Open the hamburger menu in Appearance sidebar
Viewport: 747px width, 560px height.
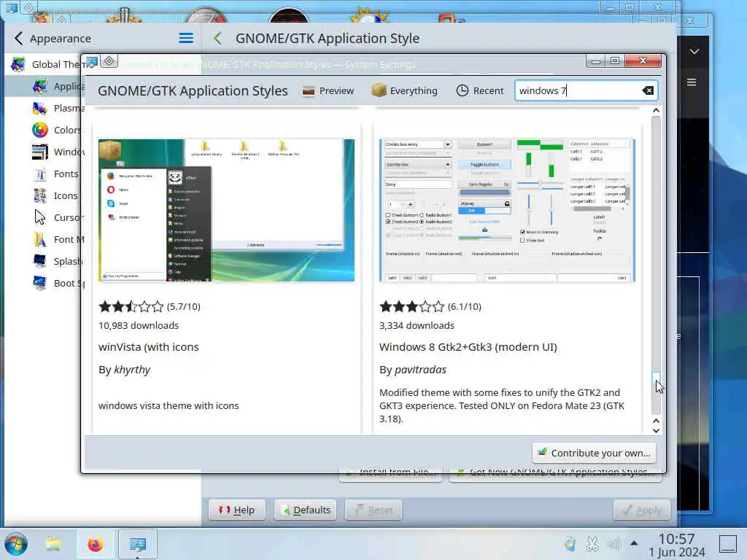(x=186, y=38)
